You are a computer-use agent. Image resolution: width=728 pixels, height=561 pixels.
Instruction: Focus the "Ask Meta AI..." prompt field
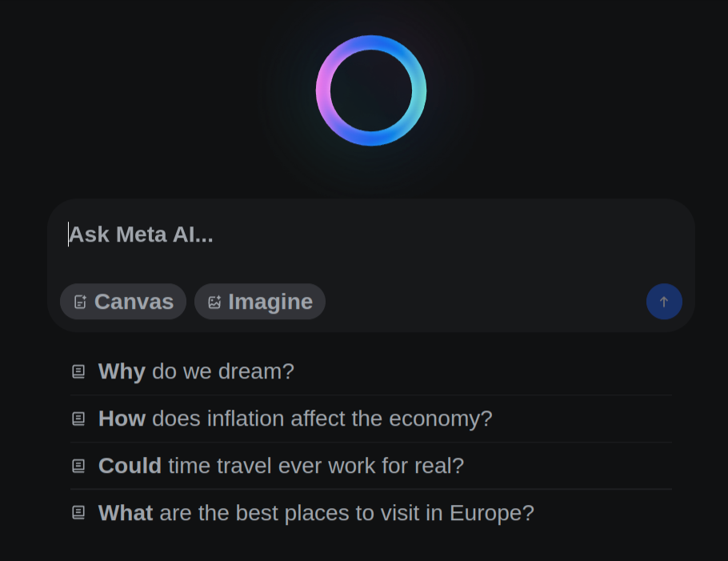[x=368, y=235]
